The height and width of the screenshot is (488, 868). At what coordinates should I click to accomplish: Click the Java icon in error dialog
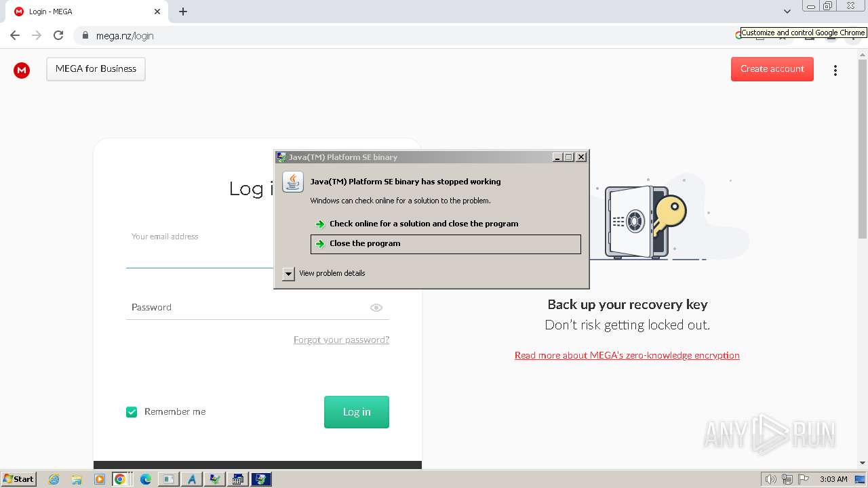click(x=293, y=182)
